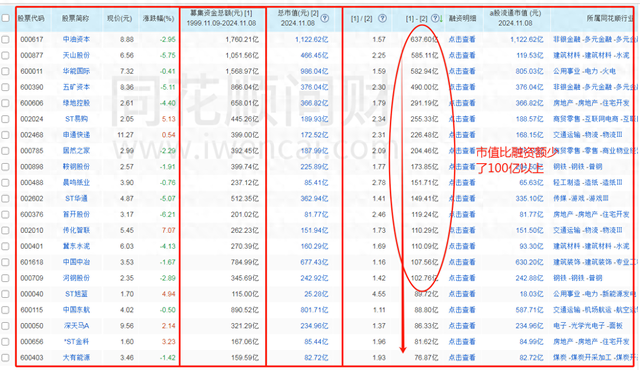Select checkbox for row 002024 ST易购
640x370 pixels.
[5, 119]
